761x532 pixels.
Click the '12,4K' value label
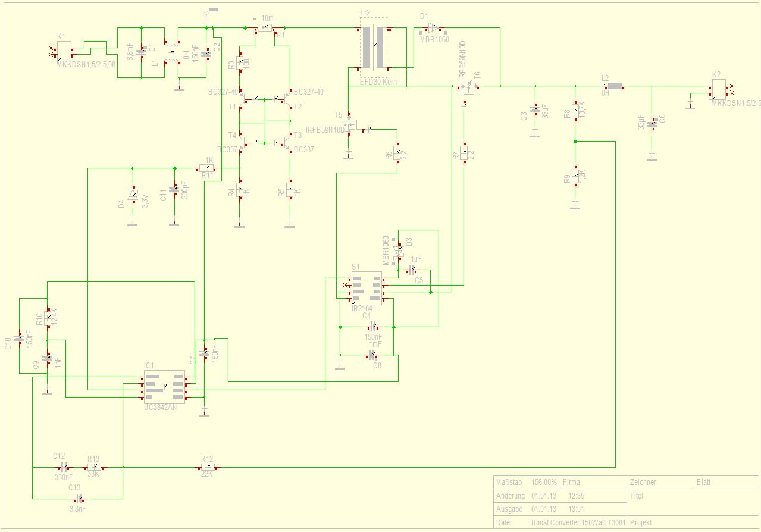55,317
